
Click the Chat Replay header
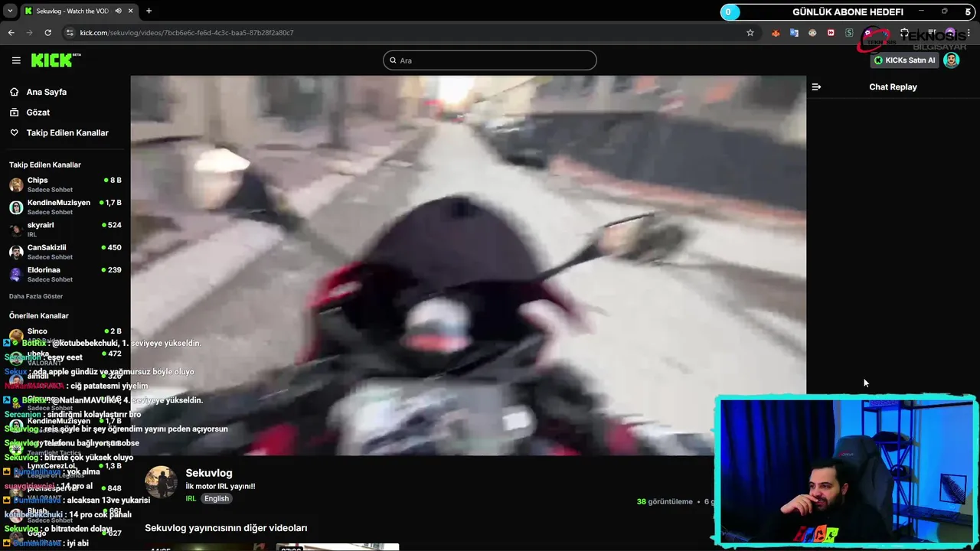(893, 87)
